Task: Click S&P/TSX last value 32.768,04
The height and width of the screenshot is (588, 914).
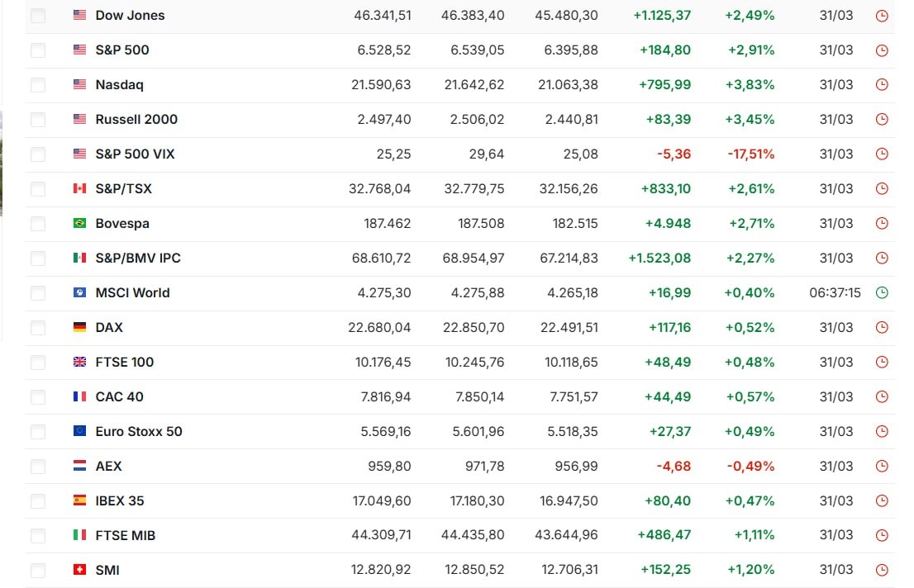Action: coord(379,188)
